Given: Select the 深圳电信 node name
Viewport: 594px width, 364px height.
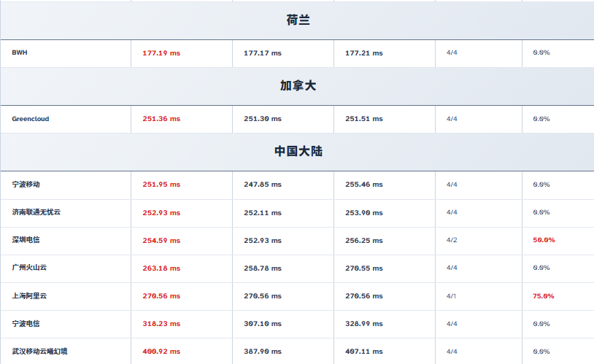Looking at the screenshot, I should tap(26, 240).
